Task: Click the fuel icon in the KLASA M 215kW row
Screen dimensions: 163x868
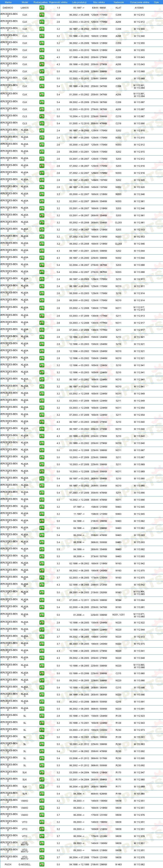Action: [41, 592]
